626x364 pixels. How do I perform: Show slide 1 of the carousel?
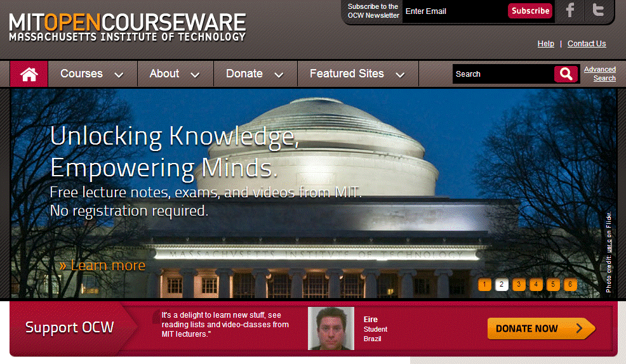click(x=484, y=285)
